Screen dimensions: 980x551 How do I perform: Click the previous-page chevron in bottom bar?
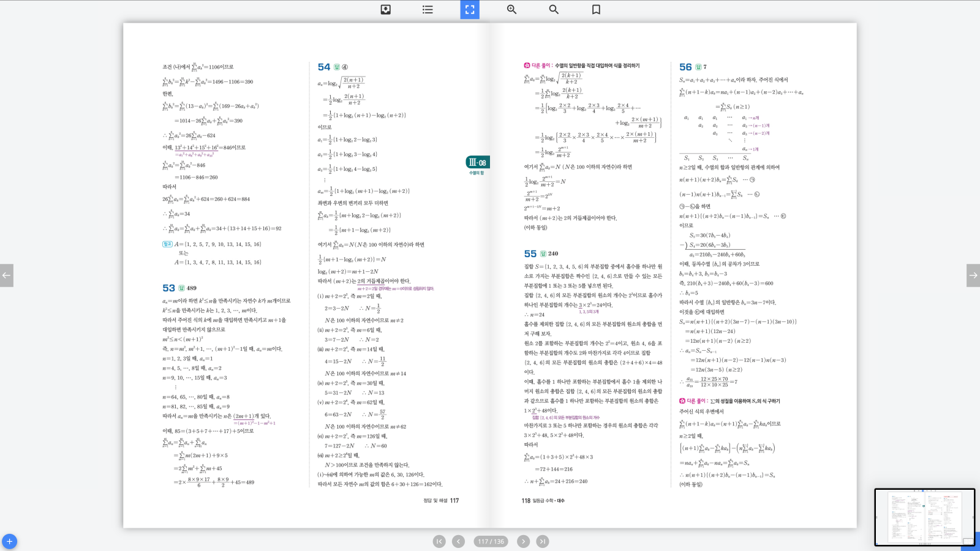click(458, 541)
